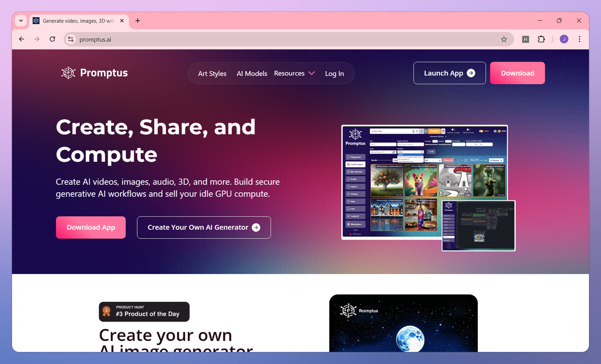The height and width of the screenshot is (364, 601).
Task: Click the browser Forward arrow
Action: coord(37,39)
